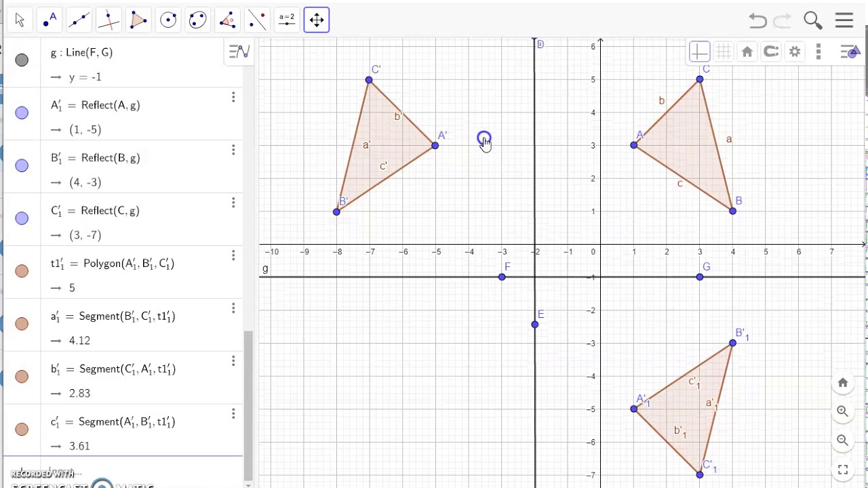Toggle the axes display button

coord(699,52)
